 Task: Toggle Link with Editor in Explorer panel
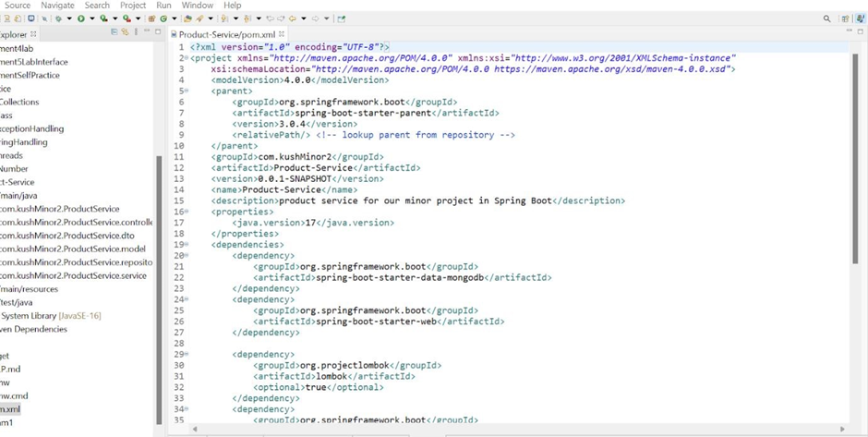[125, 32]
